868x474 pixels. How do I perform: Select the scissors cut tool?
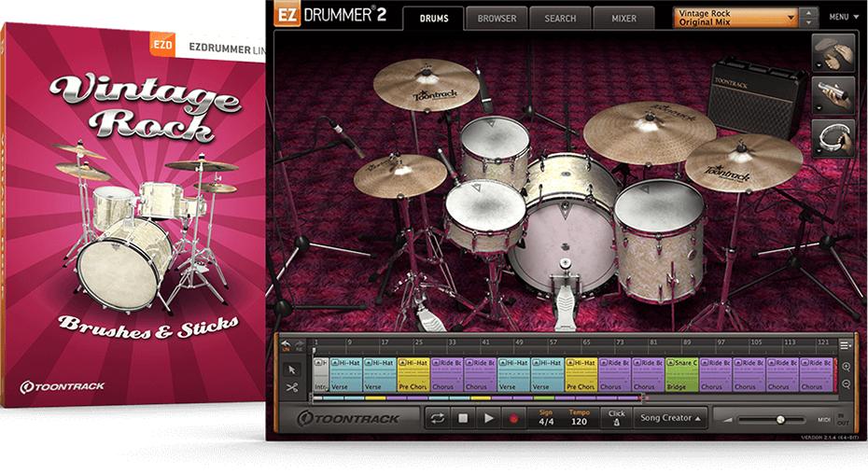click(291, 388)
